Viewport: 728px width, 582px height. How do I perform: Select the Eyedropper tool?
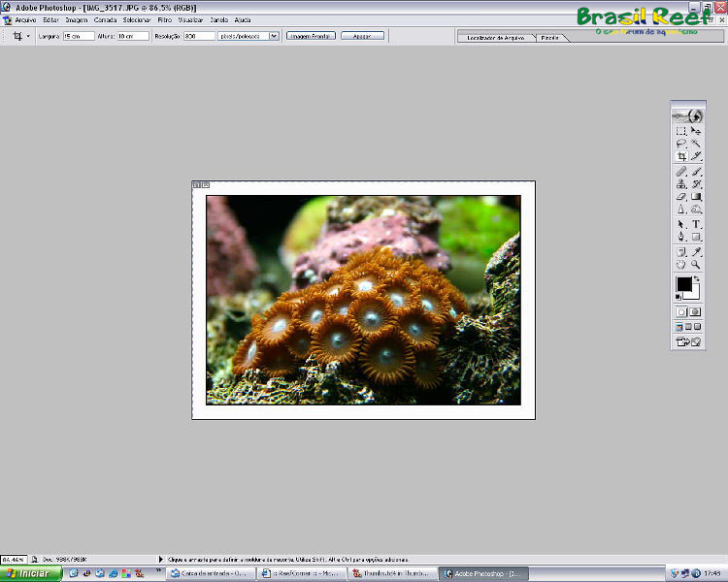pyautogui.click(x=696, y=250)
